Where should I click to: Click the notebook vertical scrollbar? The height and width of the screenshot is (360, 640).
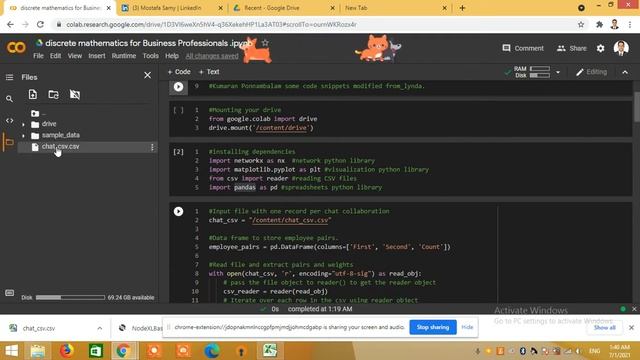[637, 107]
